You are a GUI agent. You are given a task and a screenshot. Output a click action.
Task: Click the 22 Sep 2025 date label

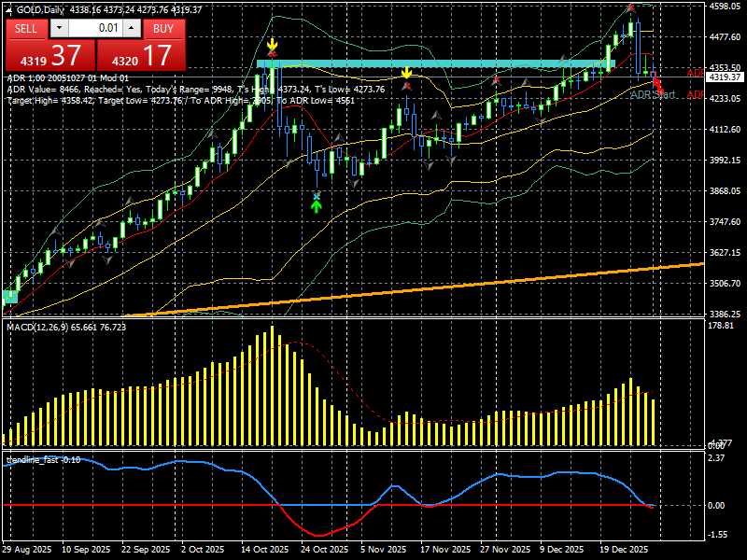point(146,550)
